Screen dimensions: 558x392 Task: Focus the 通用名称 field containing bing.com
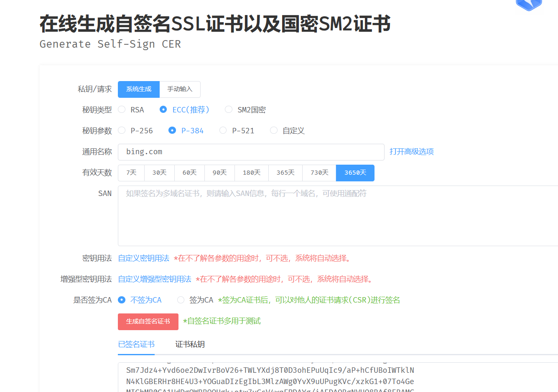pos(251,152)
